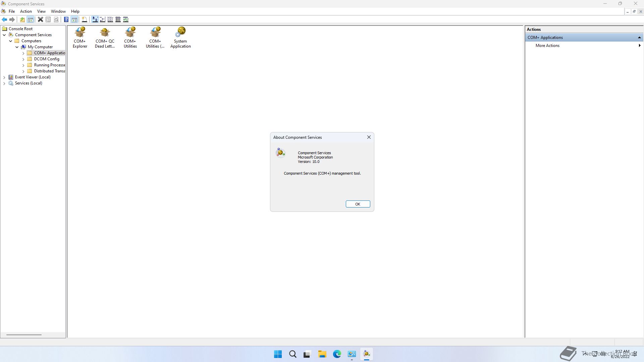
Task: Expand Event Viewer (Local) node
Action: coord(4,77)
